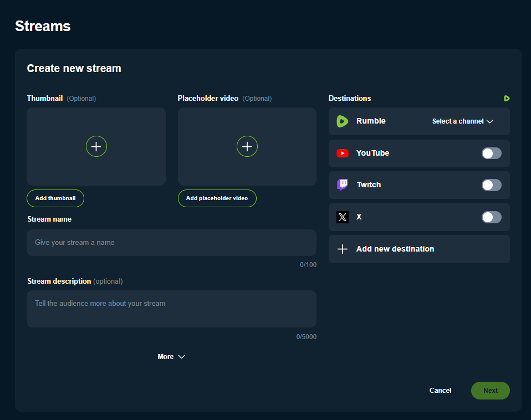Screen dimensions: 531x420
Task: Enable the YouTube destination toggle
Action: 492,153
